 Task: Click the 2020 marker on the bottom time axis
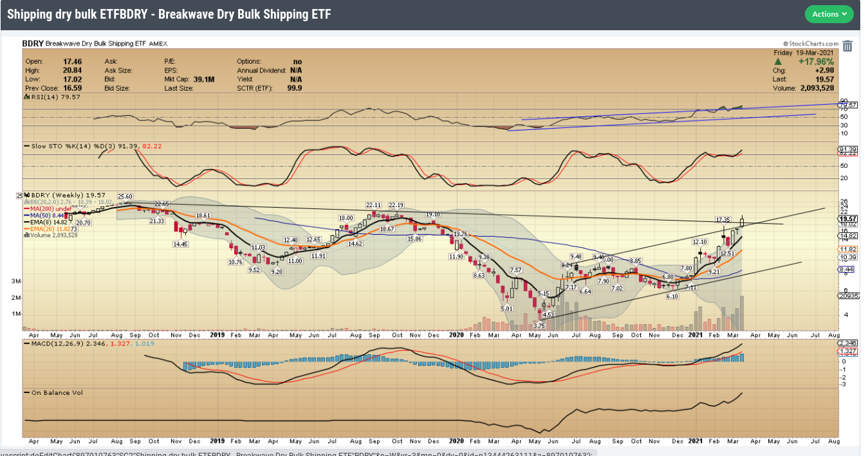click(x=456, y=442)
